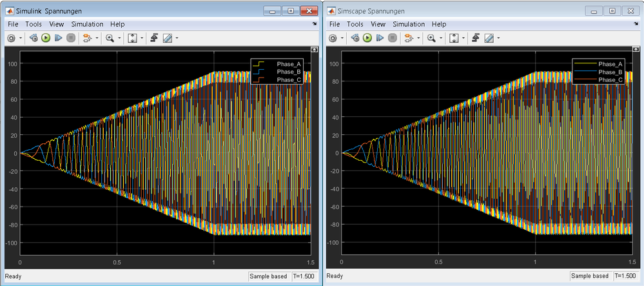The width and height of the screenshot is (644, 286).
Task: Run simulation in Simulink Spannungen window
Action: [46, 38]
